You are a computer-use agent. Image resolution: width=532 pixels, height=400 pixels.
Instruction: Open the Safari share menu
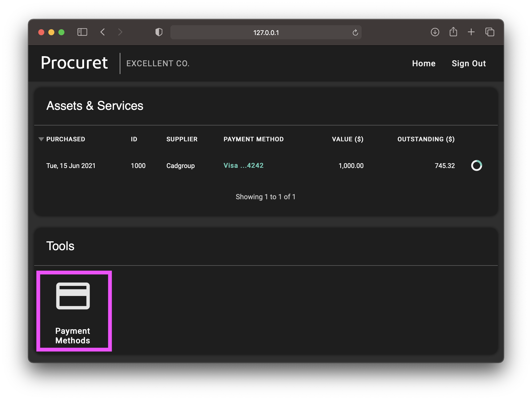click(453, 32)
